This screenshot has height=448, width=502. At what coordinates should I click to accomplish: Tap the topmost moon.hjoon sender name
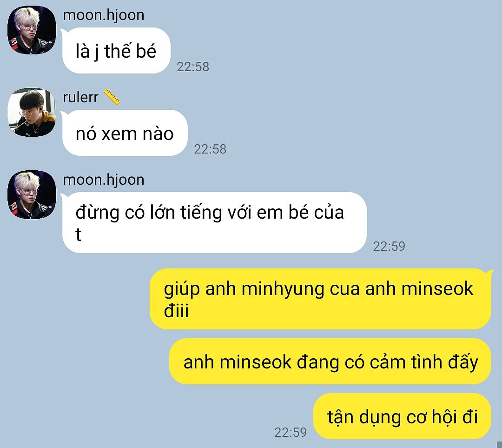pos(103,15)
